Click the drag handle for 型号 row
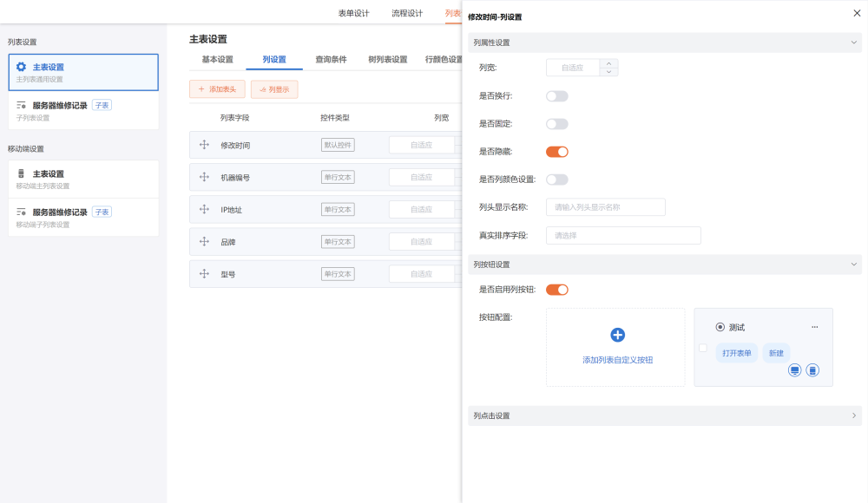Image resolution: width=868 pixels, height=503 pixels. tap(205, 274)
